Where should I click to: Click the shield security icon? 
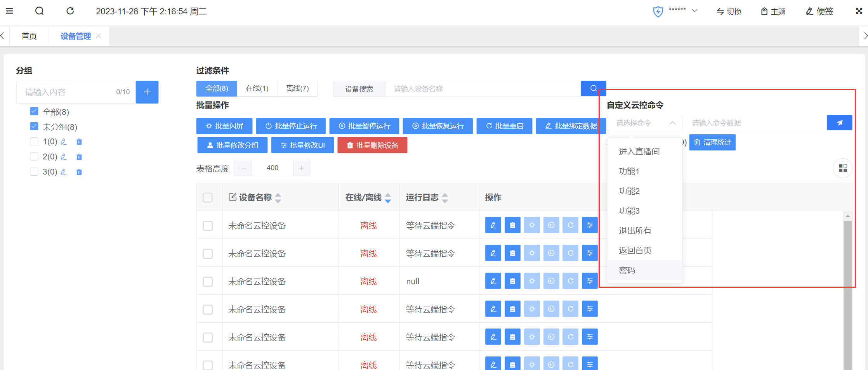pos(658,12)
